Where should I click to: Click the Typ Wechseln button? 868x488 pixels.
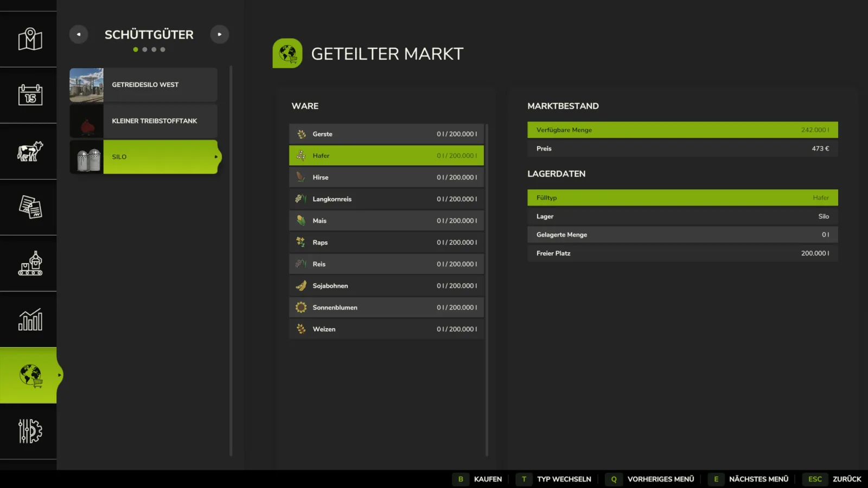[x=554, y=479]
